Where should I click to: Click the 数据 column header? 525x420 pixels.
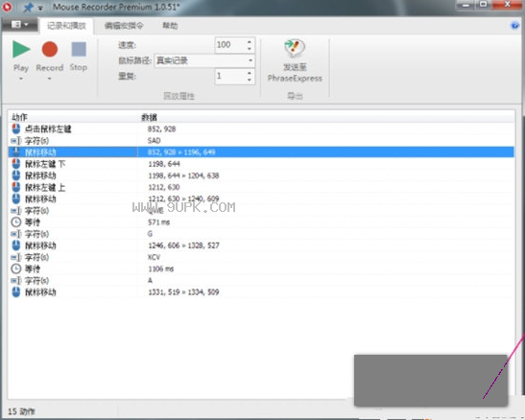(x=150, y=117)
